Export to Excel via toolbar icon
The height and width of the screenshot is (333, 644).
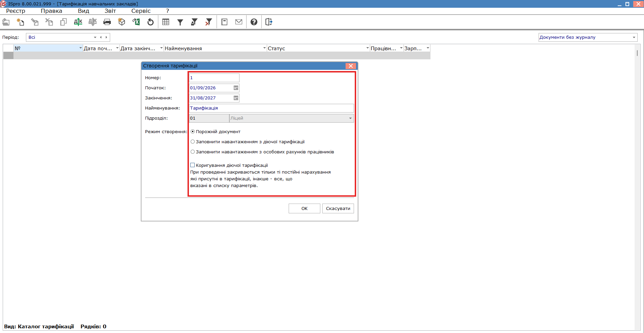point(136,22)
